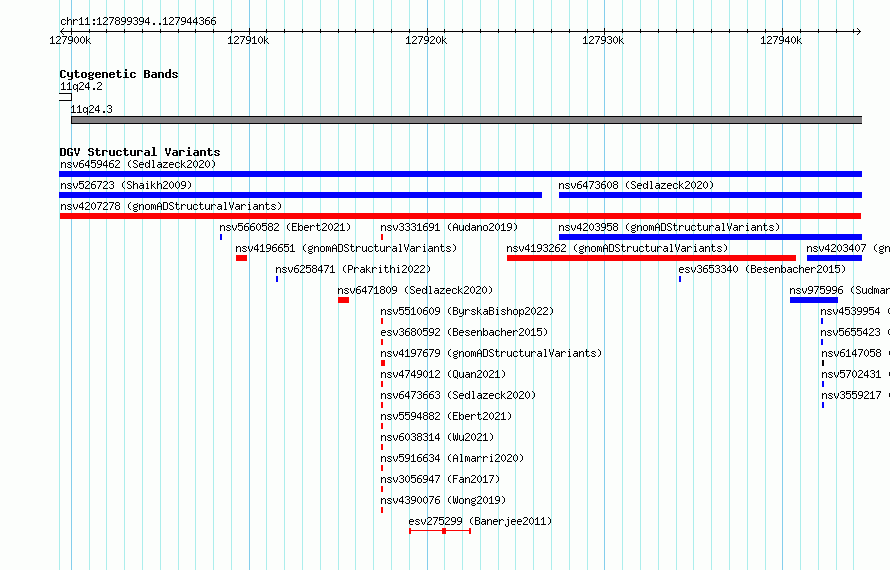
Task: Click the blue bar under nsv4203958
Action: 710,237
